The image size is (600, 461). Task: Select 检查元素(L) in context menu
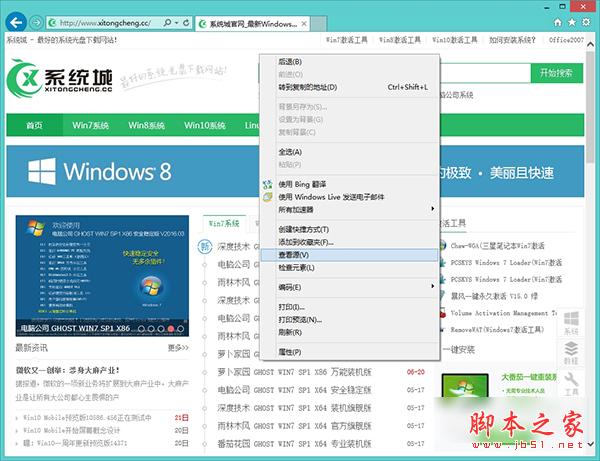(x=349, y=268)
